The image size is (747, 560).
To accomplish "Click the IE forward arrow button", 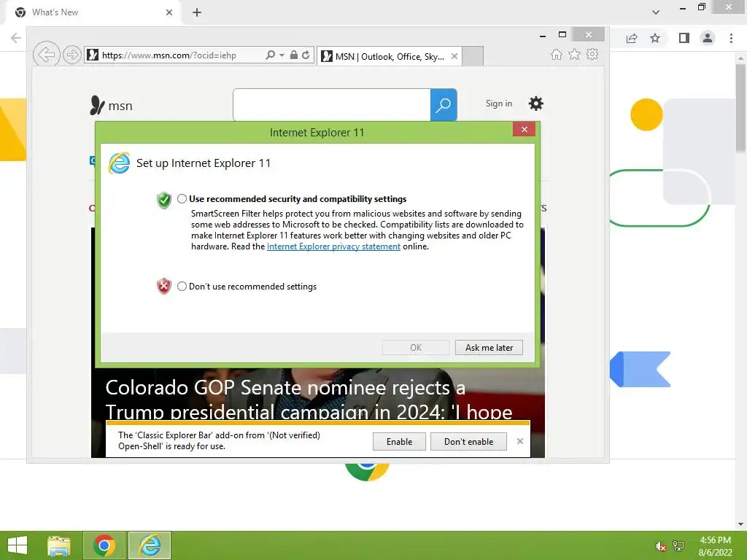I will point(72,55).
